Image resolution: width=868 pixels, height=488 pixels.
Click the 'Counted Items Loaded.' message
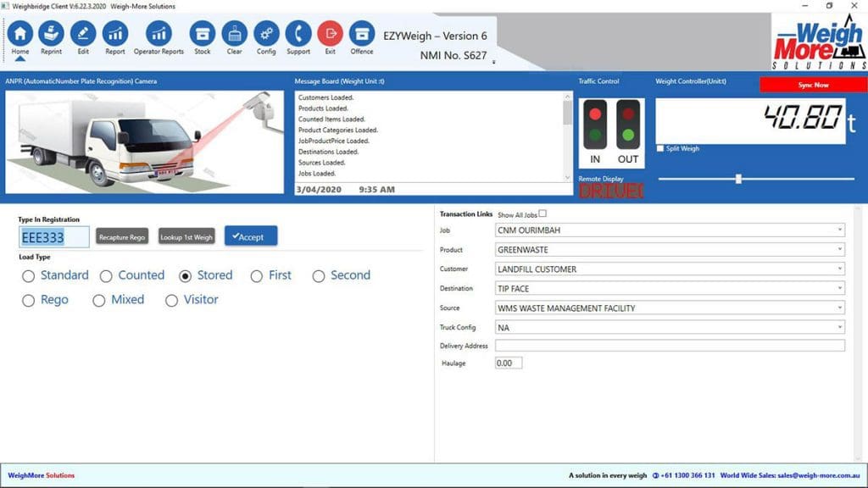(x=331, y=119)
